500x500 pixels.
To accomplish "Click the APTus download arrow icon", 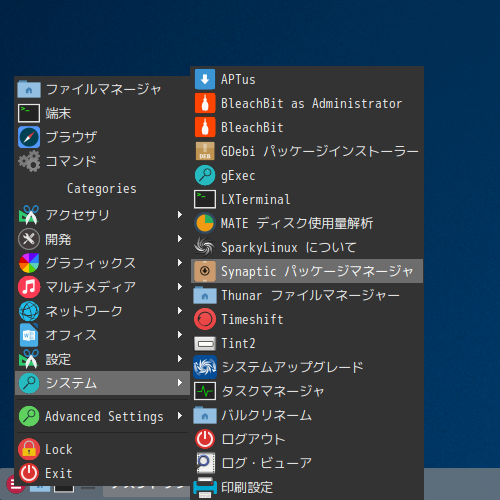I will click(205, 79).
